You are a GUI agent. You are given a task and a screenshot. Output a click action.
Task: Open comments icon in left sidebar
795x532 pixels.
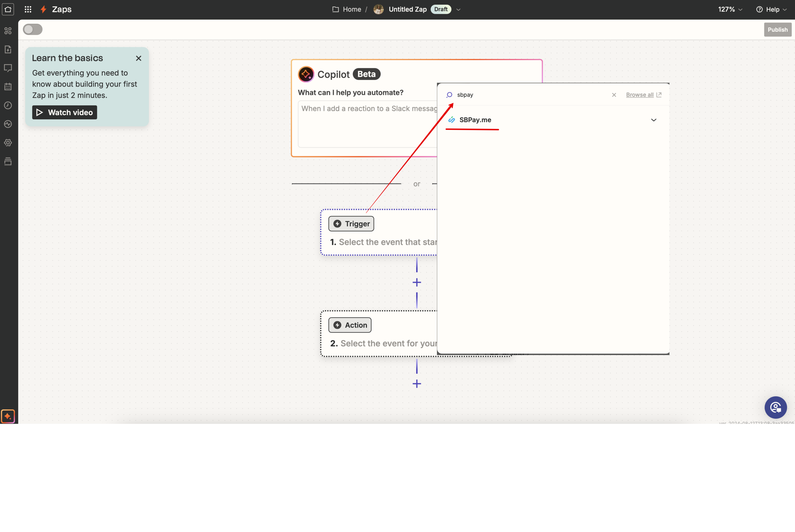(8, 68)
